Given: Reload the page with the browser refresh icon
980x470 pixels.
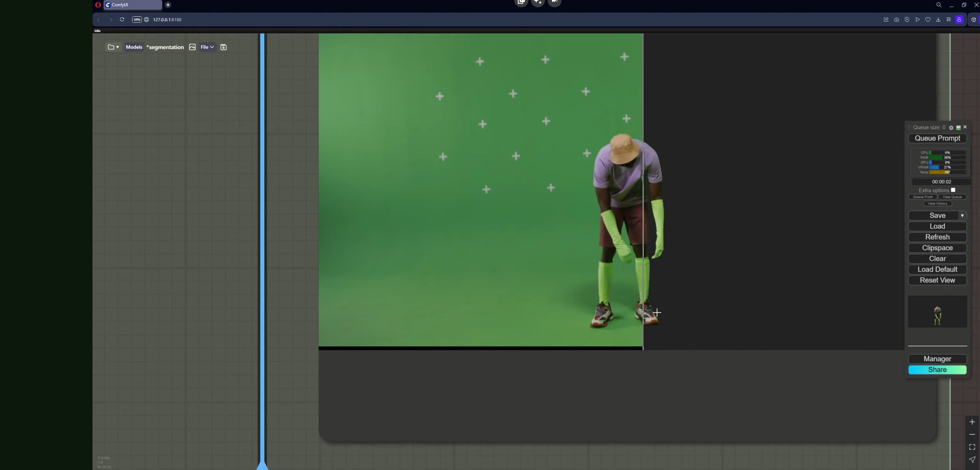Looking at the screenshot, I should (122, 19).
